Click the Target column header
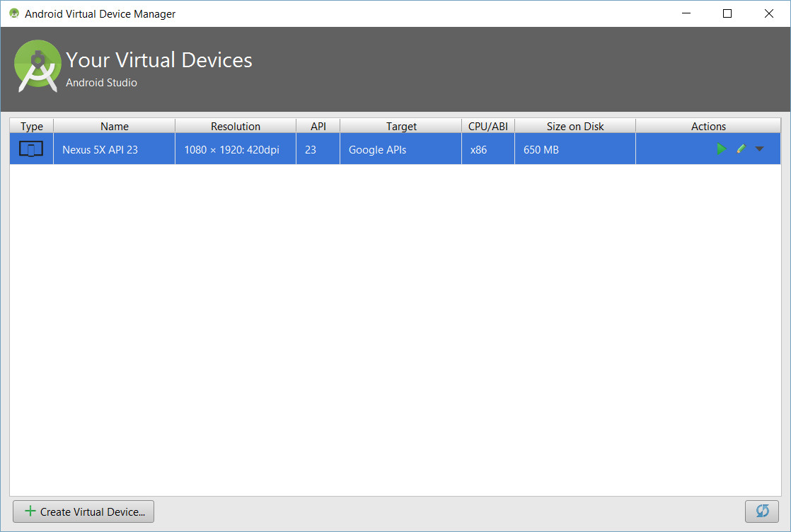The width and height of the screenshot is (791, 532). click(x=401, y=126)
